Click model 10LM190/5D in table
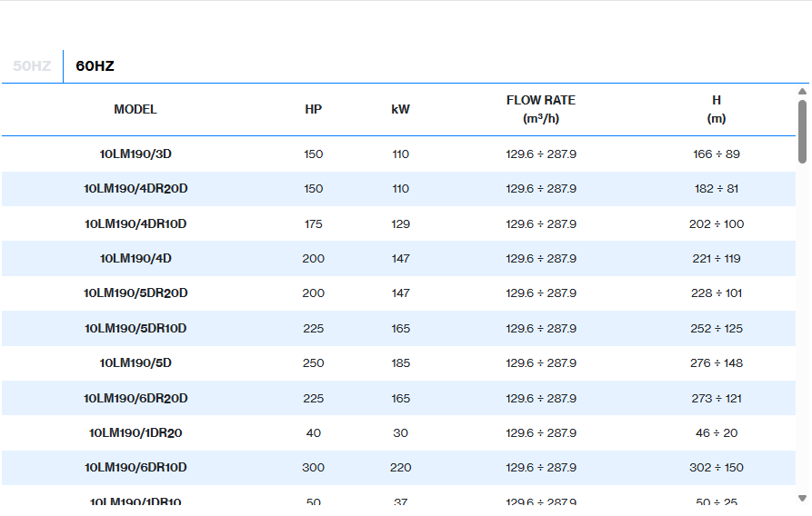 click(135, 363)
